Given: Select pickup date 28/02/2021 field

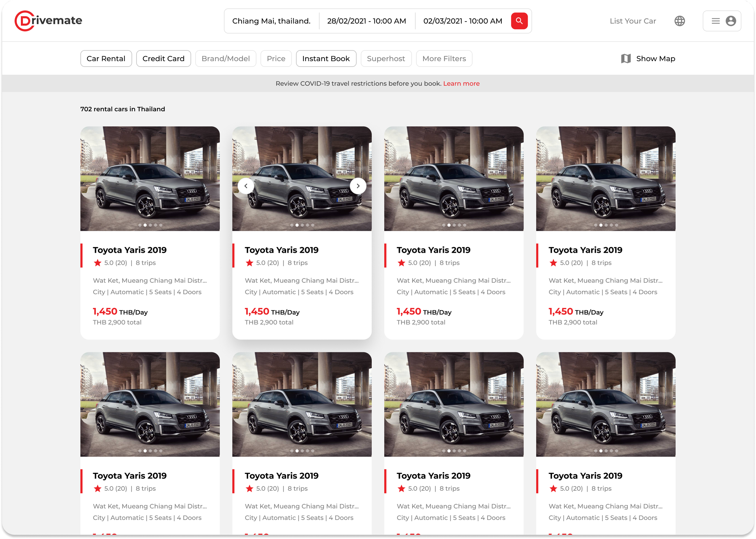Looking at the screenshot, I should click(x=366, y=21).
